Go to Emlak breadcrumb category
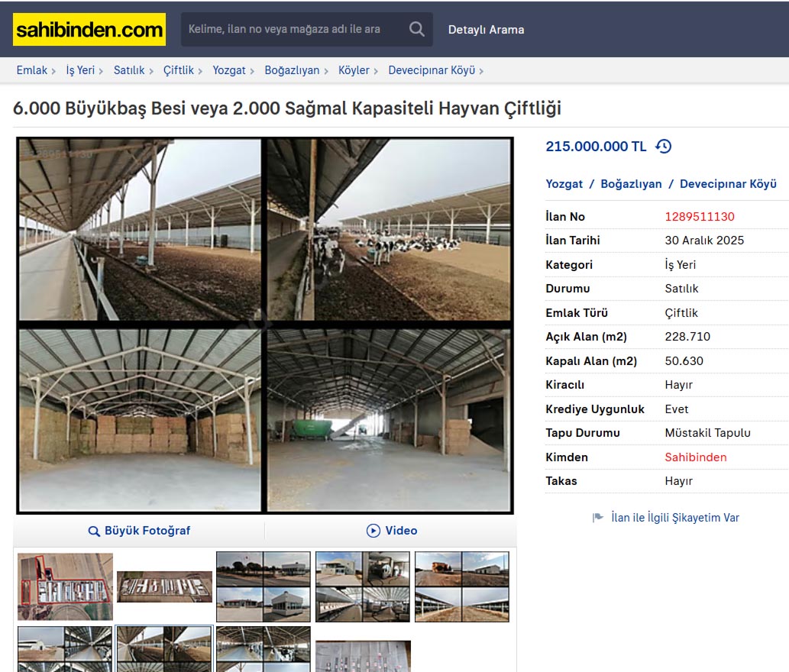This screenshot has width=789, height=672. pos(32,70)
